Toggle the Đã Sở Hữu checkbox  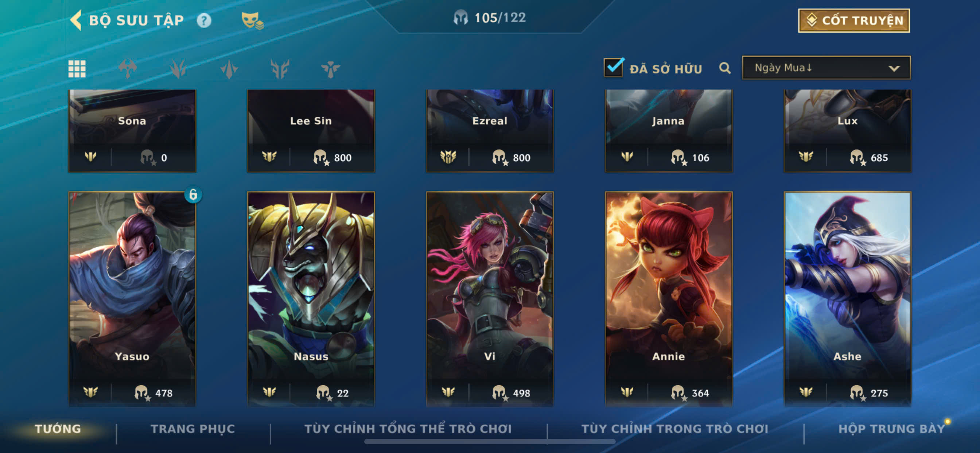point(613,68)
